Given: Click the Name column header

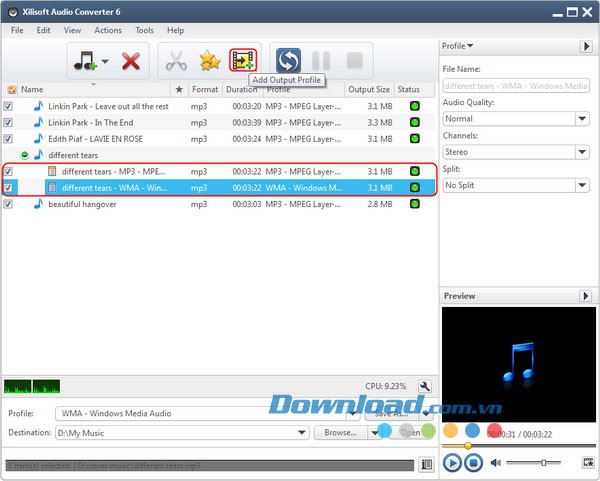Looking at the screenshot, I should (x=32, y=90).
